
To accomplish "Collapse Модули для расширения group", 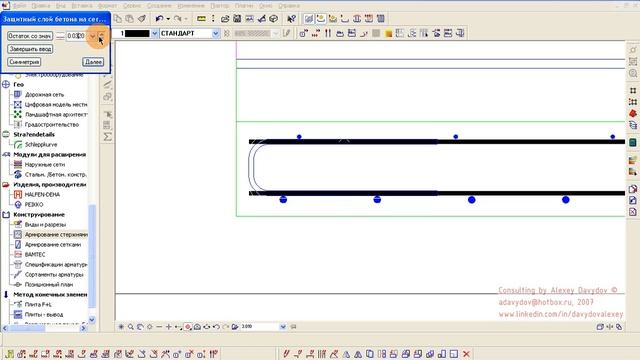I will pyautogui.click(x=6, y=155).
